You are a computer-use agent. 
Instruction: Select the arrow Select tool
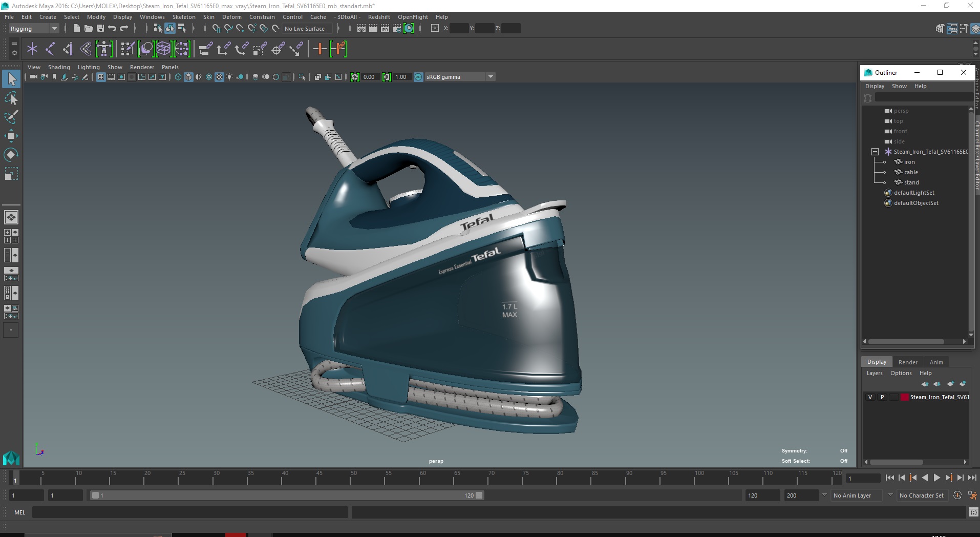tap(11, 79)
